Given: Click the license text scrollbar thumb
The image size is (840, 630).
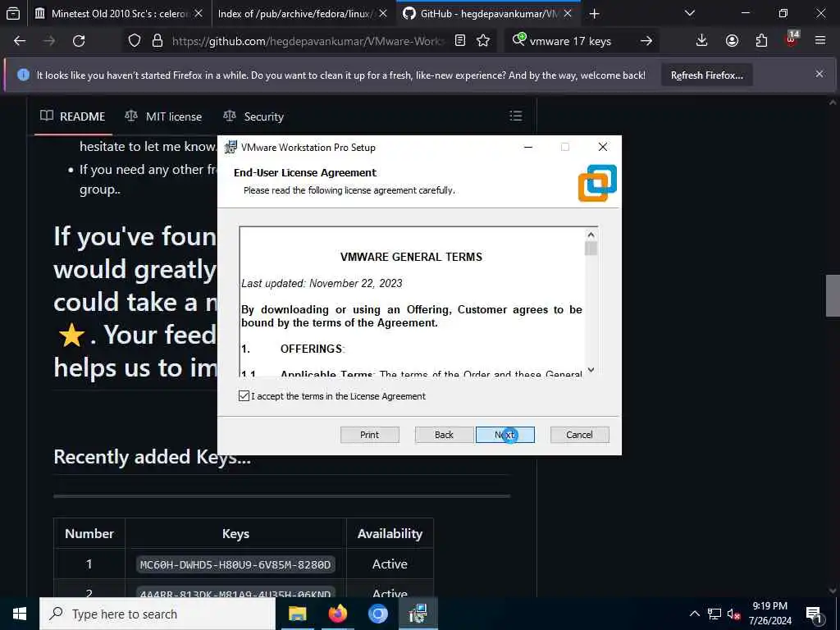Looking at the screenshot, I should (x=591, y=249).
